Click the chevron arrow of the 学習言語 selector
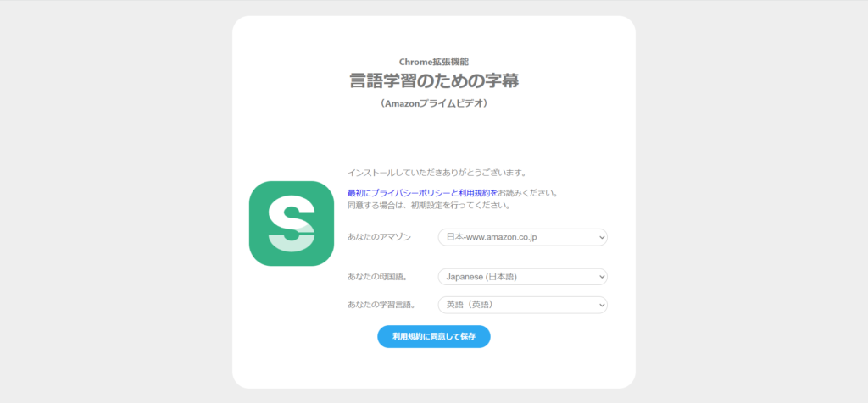868x403 pixels. 603,305
